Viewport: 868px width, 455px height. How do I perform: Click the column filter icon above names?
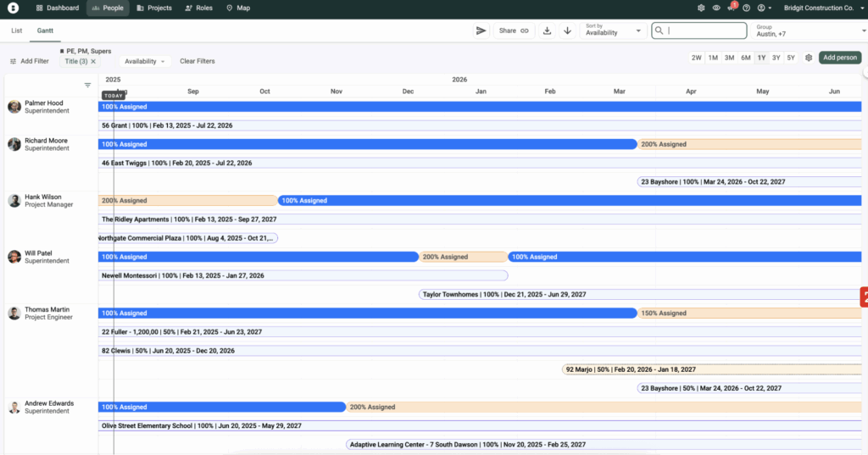click(87, 86)
